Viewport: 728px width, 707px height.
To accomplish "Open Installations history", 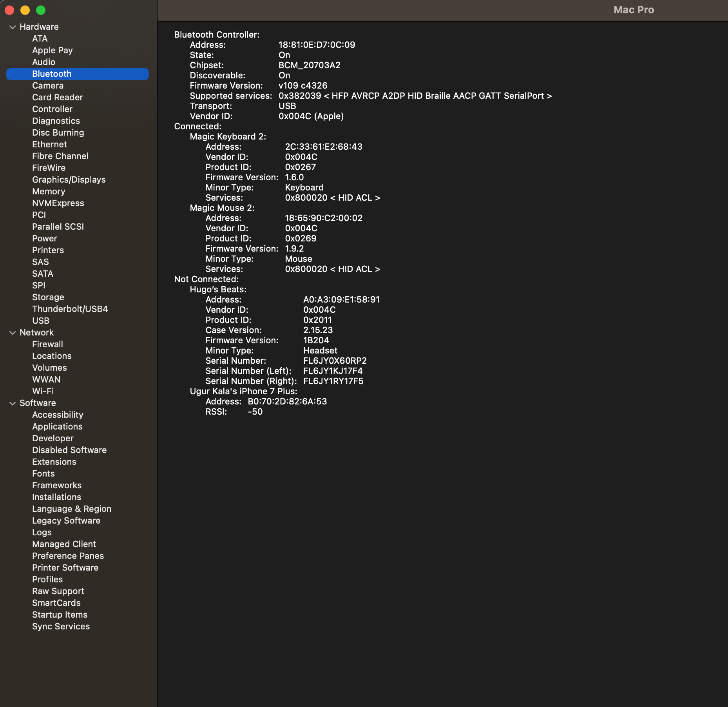I will click(x=57, y=497).
